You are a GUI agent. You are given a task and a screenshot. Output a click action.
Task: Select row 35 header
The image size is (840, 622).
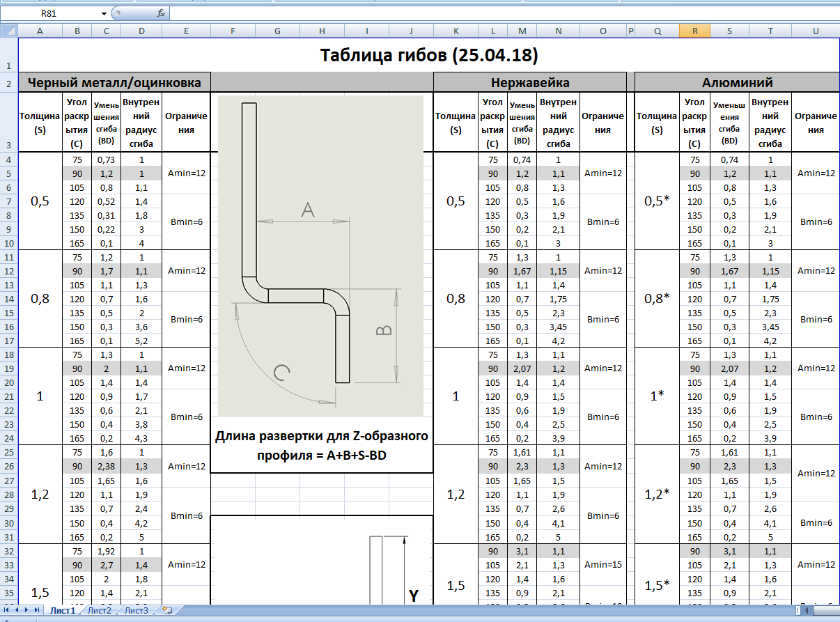point(8,593)
